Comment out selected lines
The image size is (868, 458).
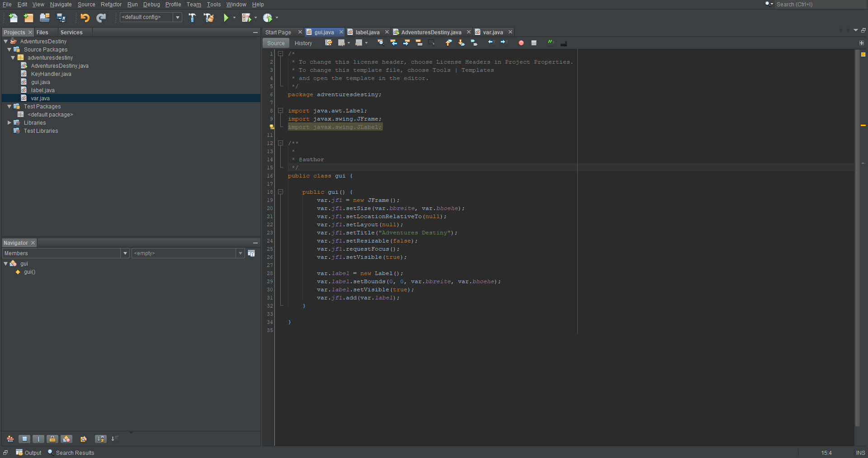pyautogui.click(x=551, y=42)
